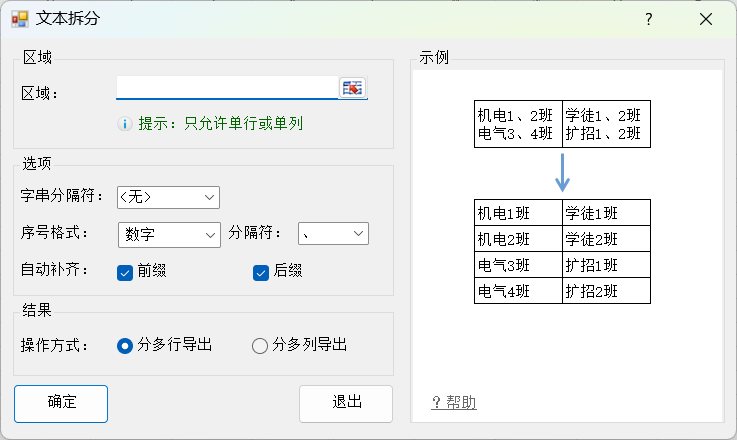737x440 pixels.
Task: Click inside the 区域 range input field
Action: click(x=227, y=87)
